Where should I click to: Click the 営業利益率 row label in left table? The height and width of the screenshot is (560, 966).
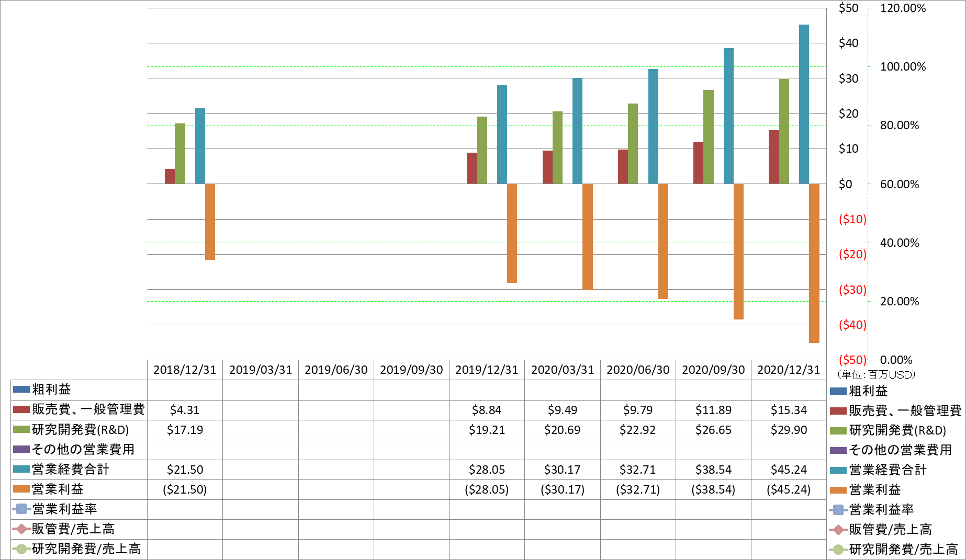64,509
